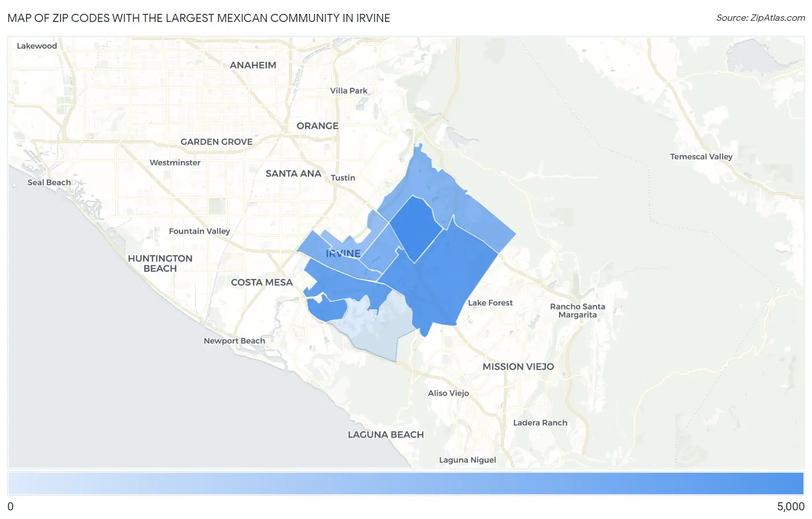Click the Fountain Valley map label
812x519 pixels.
199,231
